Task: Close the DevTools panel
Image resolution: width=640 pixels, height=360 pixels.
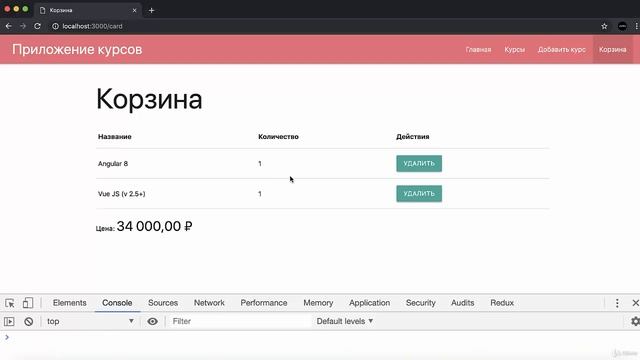Action: tap(635, 303)
